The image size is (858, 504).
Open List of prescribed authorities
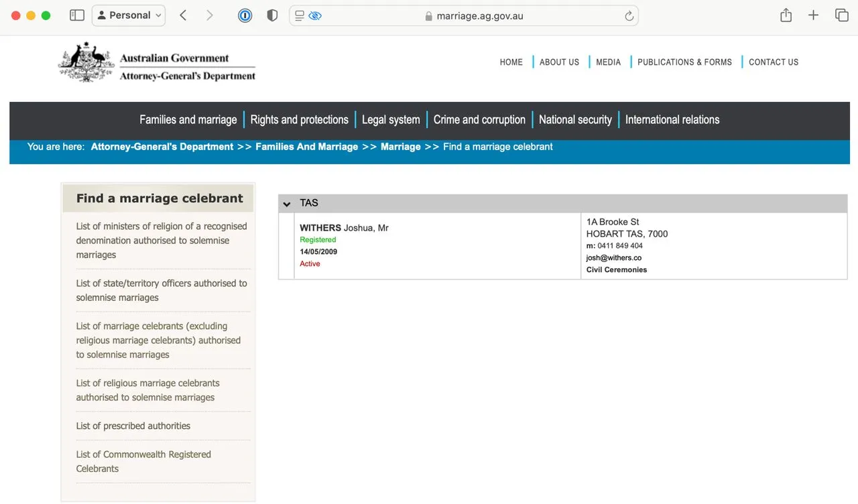coord(133,426)
